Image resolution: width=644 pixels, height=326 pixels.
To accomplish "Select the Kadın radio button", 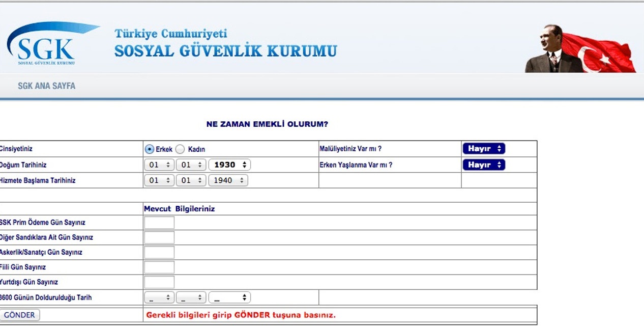I will tap(179, 149).
